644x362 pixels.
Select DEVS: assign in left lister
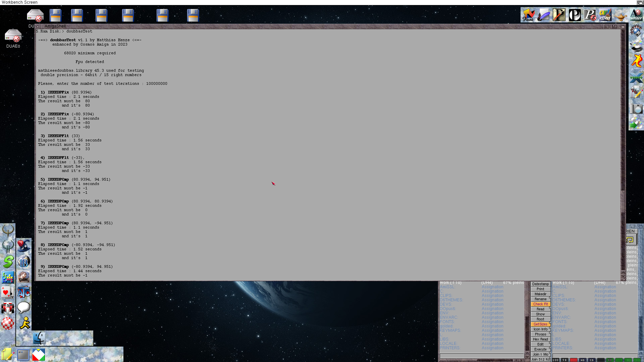pyautogui.click(x=446, y=304)
